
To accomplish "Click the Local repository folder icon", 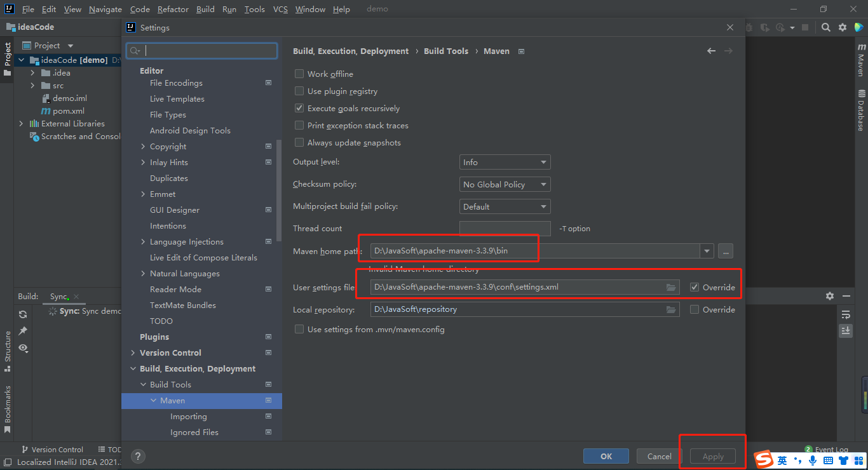I will pos(671,309).
